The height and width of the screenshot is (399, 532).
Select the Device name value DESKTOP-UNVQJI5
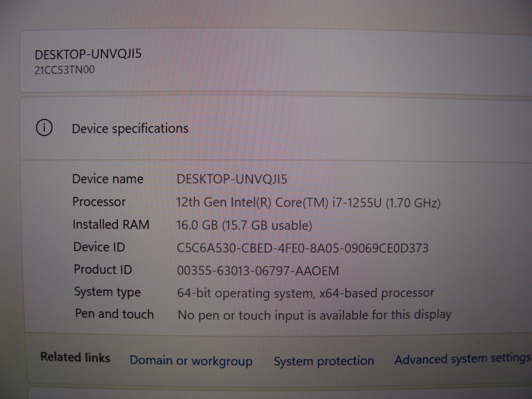point(232,179)
